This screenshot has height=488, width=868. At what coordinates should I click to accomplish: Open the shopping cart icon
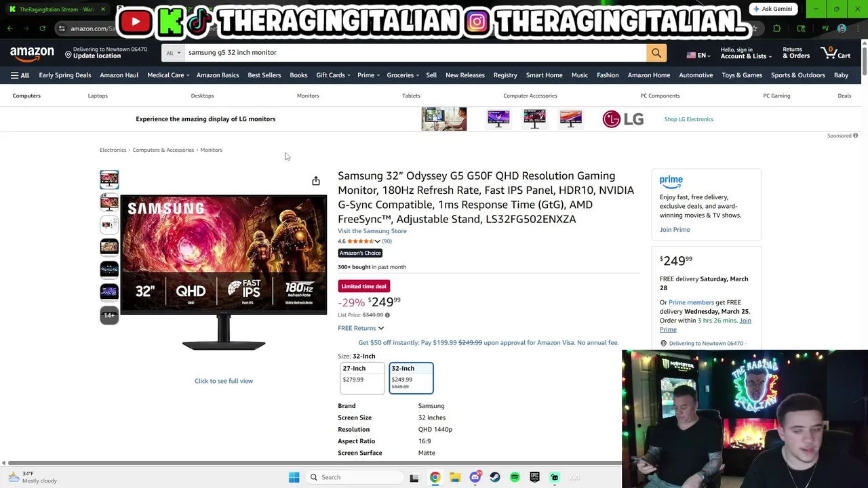[x=835, y=53]
